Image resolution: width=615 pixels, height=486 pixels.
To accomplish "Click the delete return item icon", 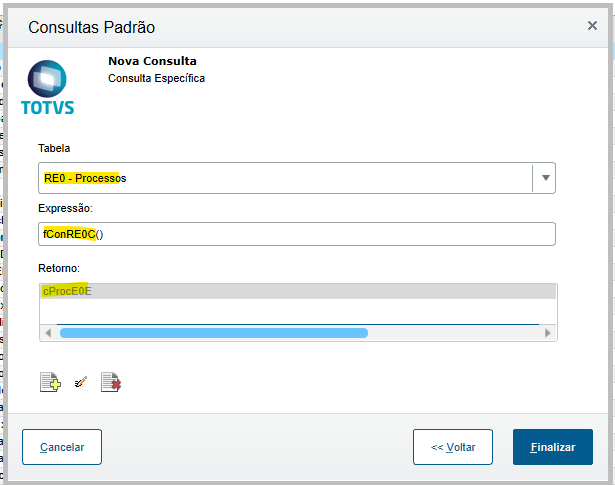I will (x=111, y=381).
